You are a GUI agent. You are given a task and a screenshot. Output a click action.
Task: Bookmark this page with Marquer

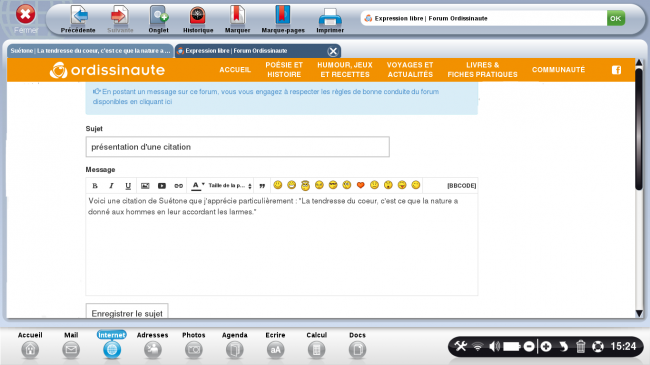pyautogui.click(x=237, y=19)
